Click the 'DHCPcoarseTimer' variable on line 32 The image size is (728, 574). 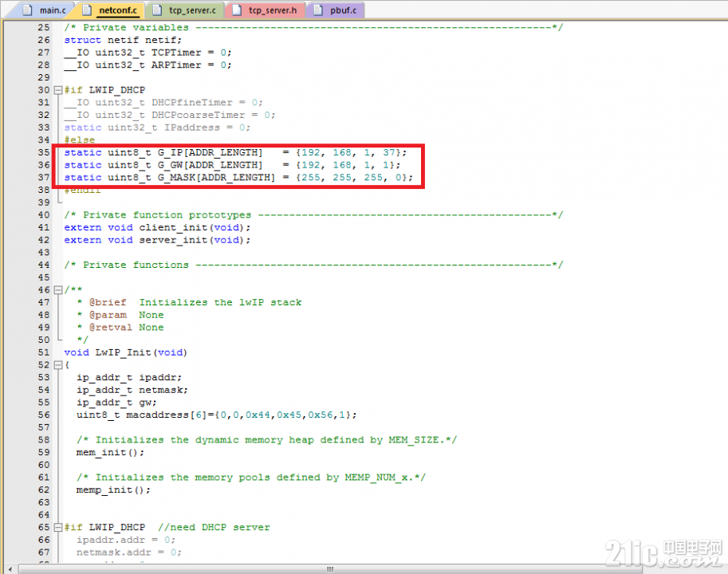click(x=199, y=115)
